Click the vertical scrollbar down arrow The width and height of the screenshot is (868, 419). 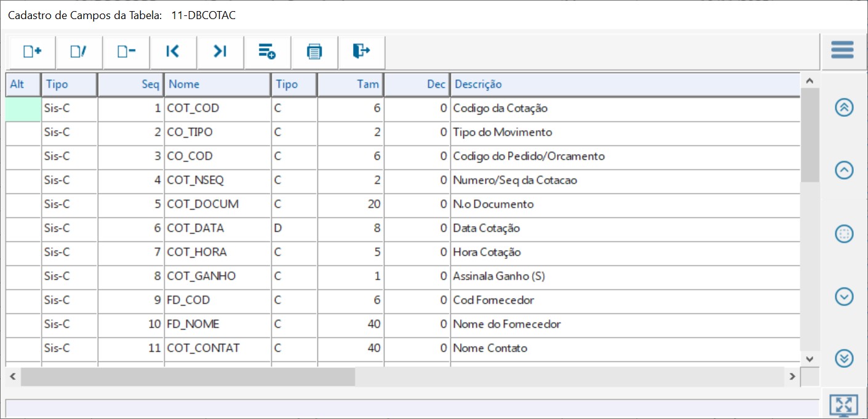810,359
